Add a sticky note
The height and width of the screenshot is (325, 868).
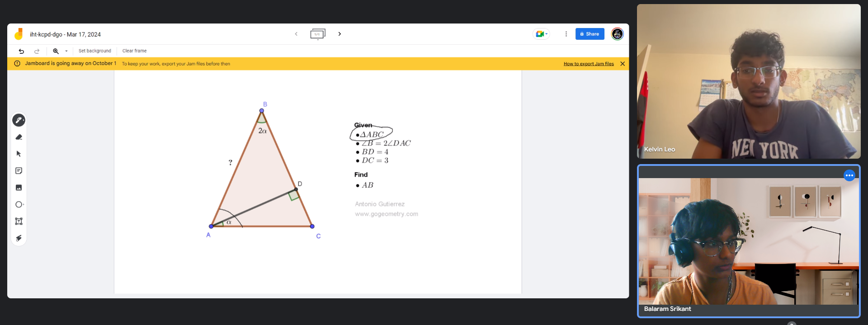click(x=19, y=170)
